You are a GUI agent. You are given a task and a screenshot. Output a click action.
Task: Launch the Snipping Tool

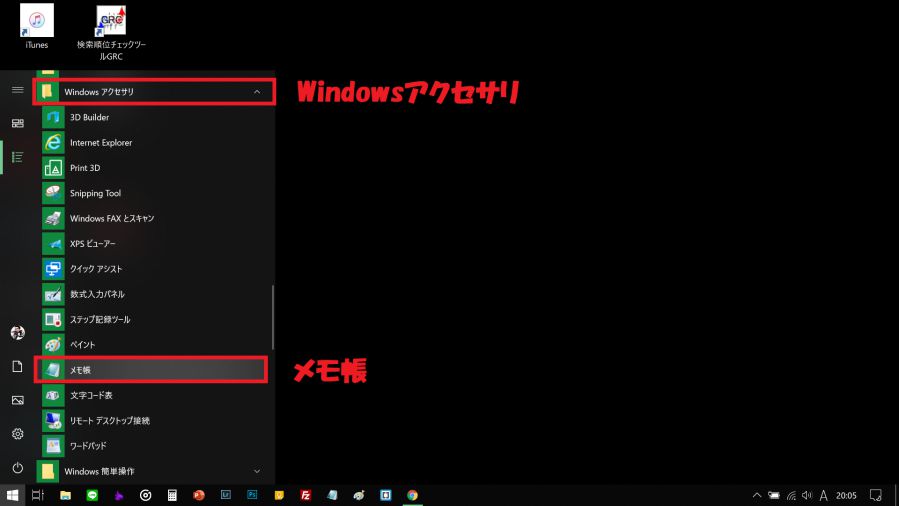(x=154, y=193)
